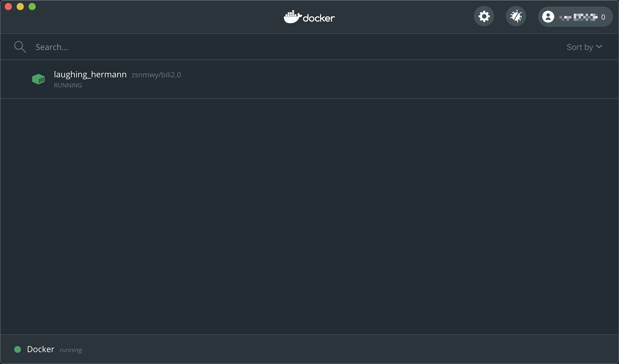Open the Docker settings gear icon
Viewport: 619px width, 364px height.
pyautogui.click(x=483, y=16)
